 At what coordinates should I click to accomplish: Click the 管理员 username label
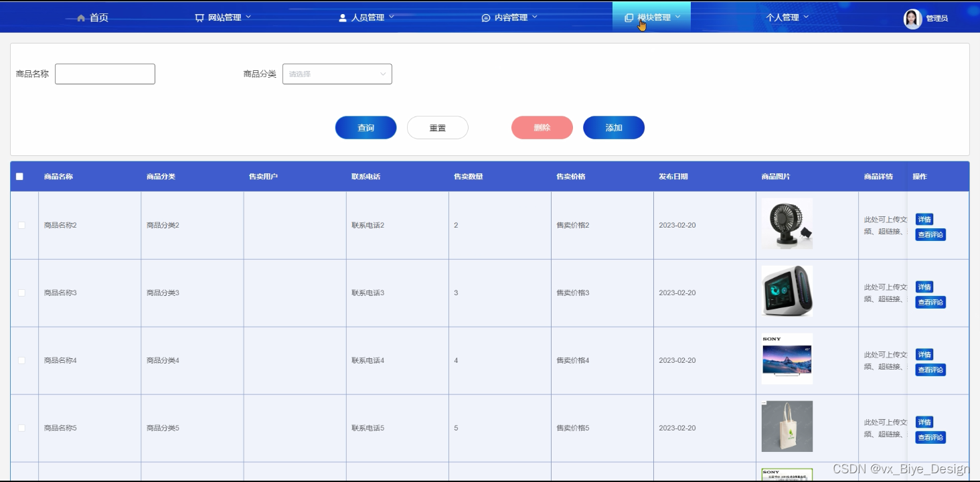tap(937, 19)
